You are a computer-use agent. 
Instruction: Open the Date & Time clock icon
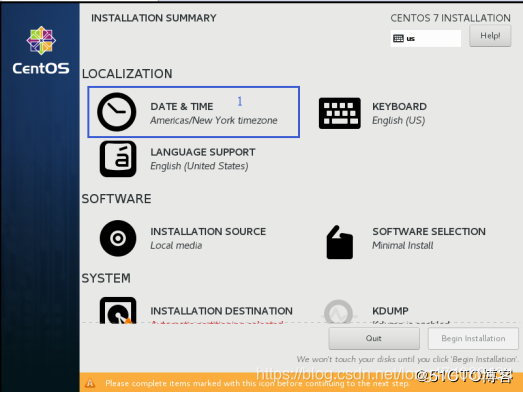pyautogui.click(x=116, y=112)
